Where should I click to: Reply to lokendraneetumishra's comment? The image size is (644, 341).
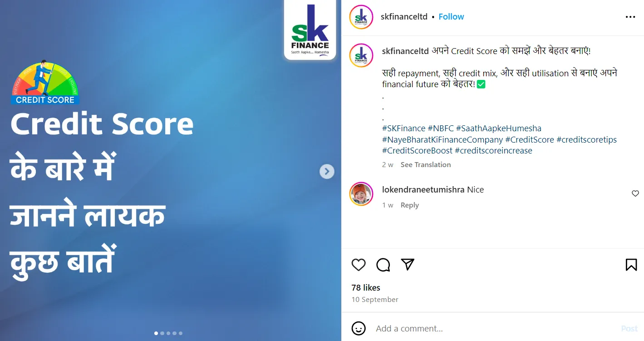point(409,205)
